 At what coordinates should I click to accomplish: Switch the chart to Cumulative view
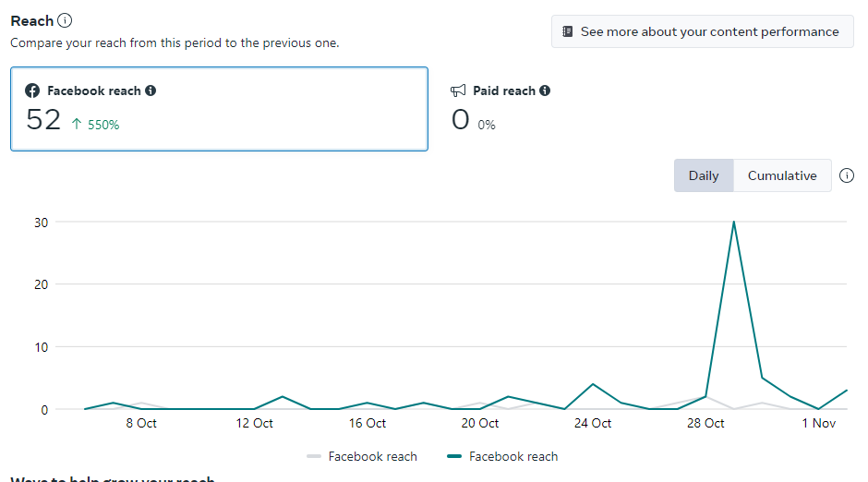(x=781, y=175)
